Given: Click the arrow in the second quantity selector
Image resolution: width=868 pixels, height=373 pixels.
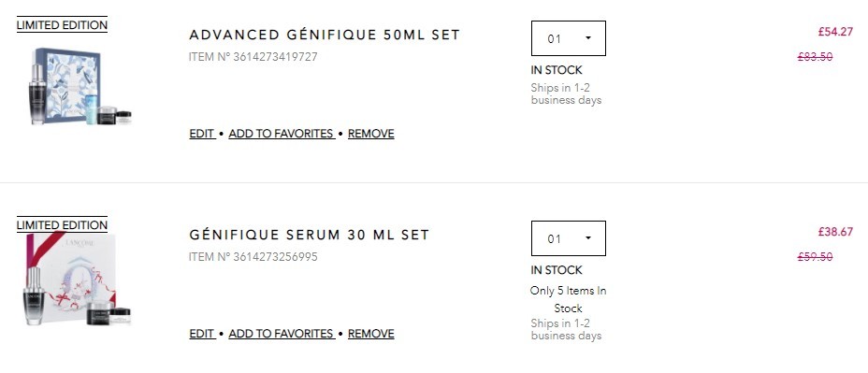Looking at the screenshot, I should [588, 238].
